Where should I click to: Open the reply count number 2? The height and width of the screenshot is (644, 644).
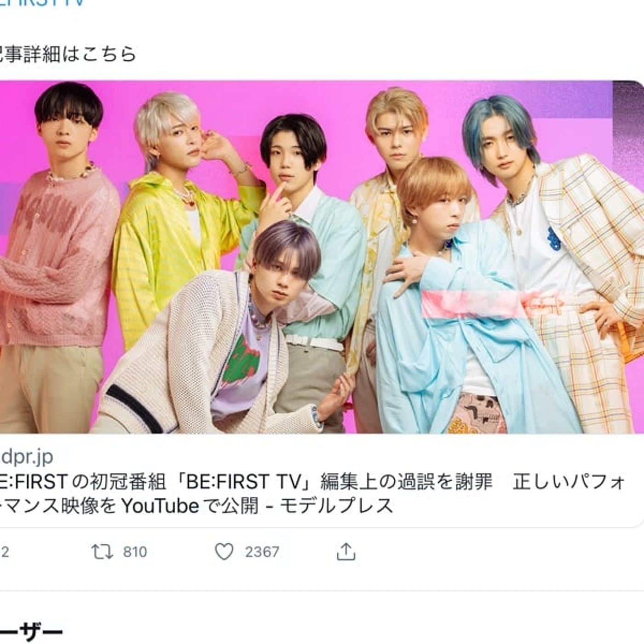5,552
